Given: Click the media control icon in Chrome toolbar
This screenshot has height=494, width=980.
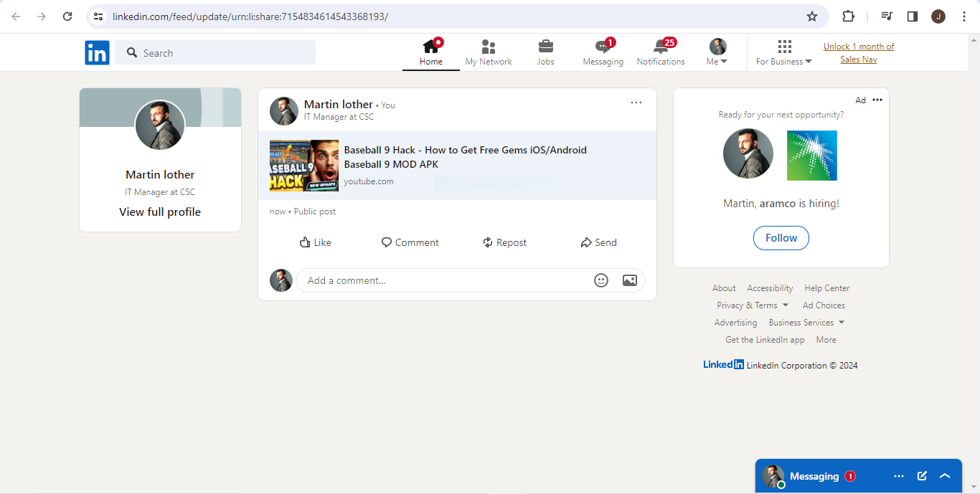Looking at the screenshot, I should tap(887, 16).
